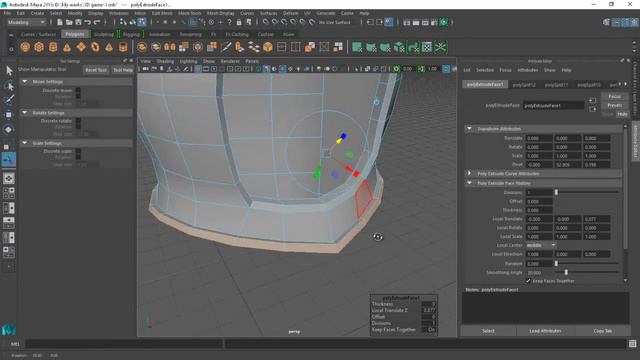640x360 pixels.
Task: Show more Attribute Editor tabs with arrow
Action: click(625, 84)
